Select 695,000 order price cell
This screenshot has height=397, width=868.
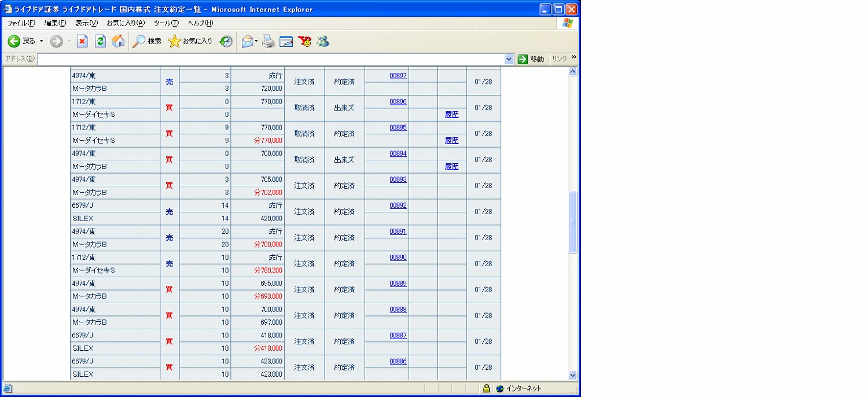[271, 284]
